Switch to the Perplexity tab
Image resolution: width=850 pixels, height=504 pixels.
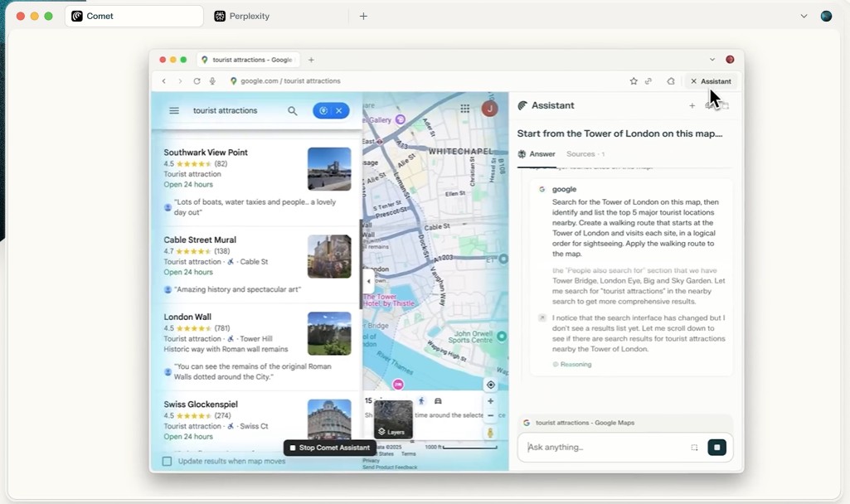pos(242,17)
